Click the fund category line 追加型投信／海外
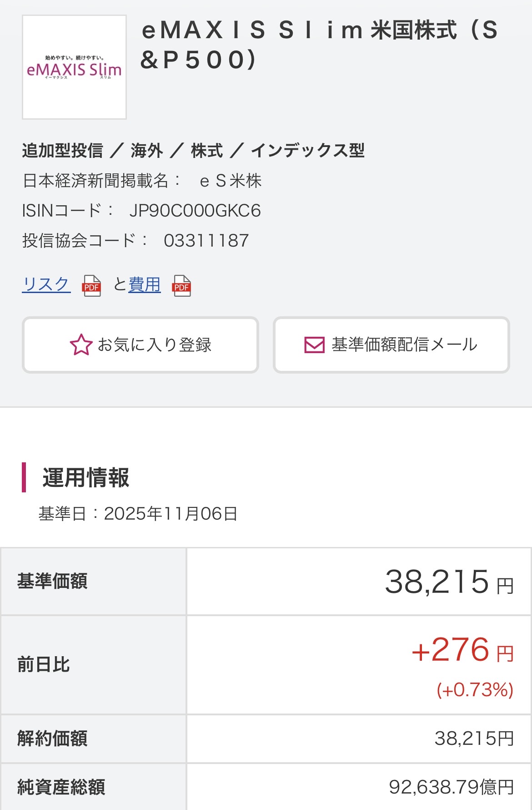The height and width of the screenshot is (810, 532). click(193, 151)
